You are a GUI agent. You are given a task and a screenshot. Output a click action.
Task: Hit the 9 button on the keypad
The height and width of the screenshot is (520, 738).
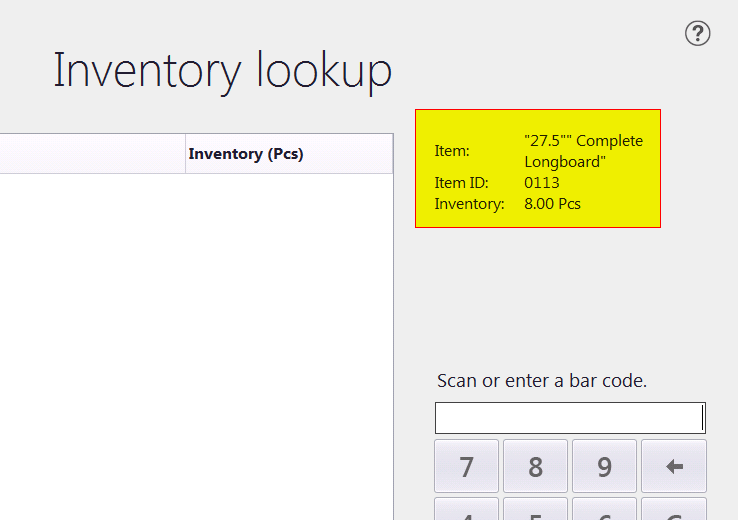click(604, 466)
